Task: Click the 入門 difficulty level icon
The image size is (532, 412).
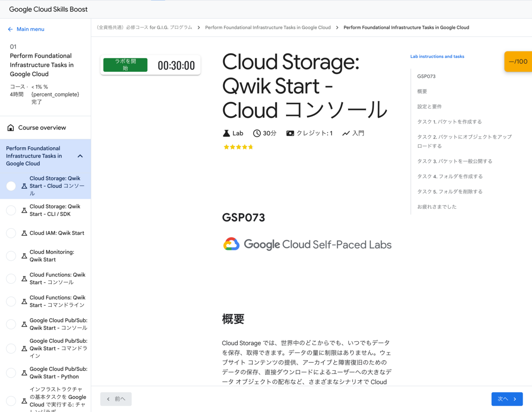Action: (346, 133)
